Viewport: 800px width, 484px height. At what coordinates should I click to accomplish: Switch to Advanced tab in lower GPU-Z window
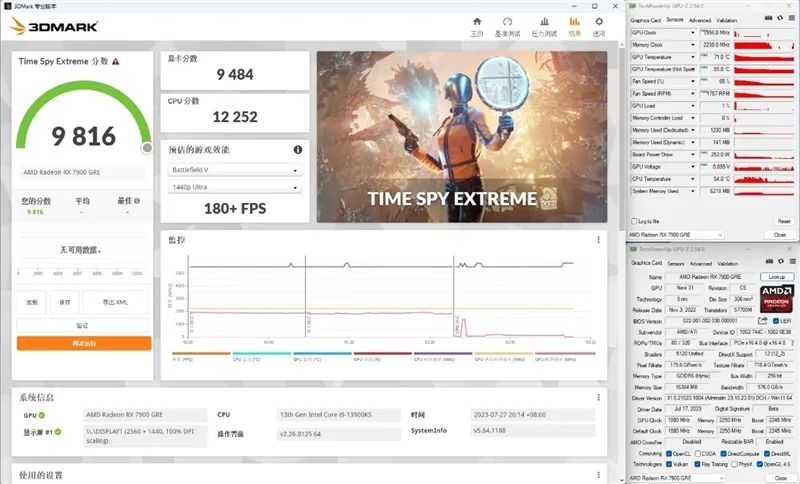pyautogui.click(x=701, y=263)
